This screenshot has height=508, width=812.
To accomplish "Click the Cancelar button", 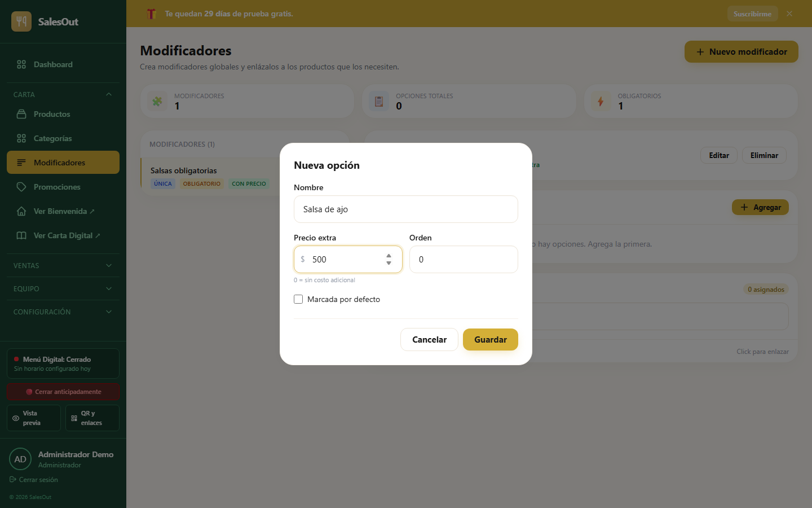I will [x=429, y=339].
